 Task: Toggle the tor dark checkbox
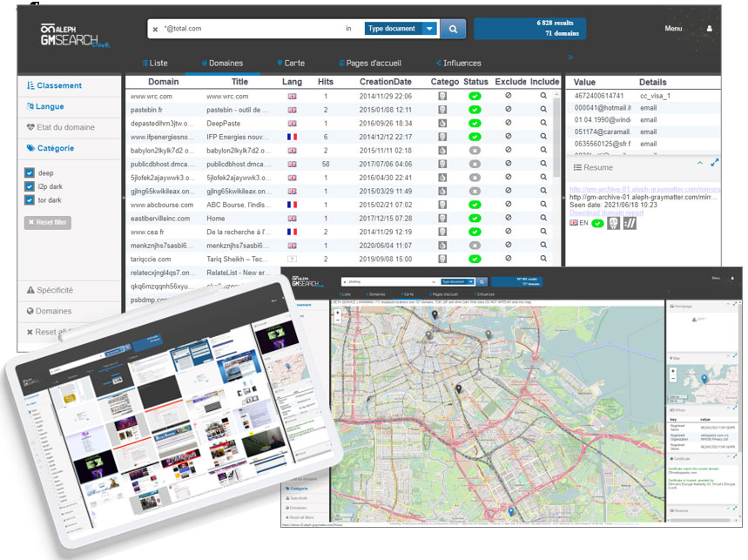[x=30, y=199]
